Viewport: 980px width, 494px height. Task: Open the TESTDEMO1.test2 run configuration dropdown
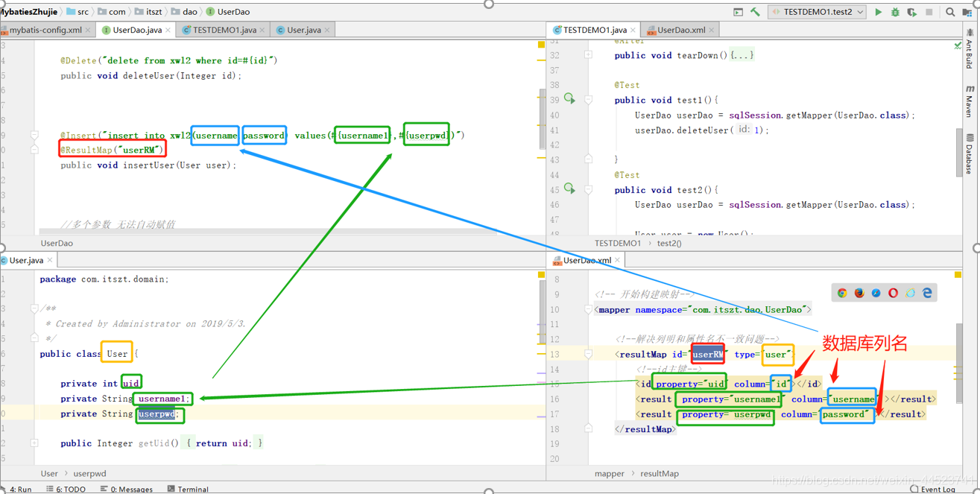click(818, 12)
